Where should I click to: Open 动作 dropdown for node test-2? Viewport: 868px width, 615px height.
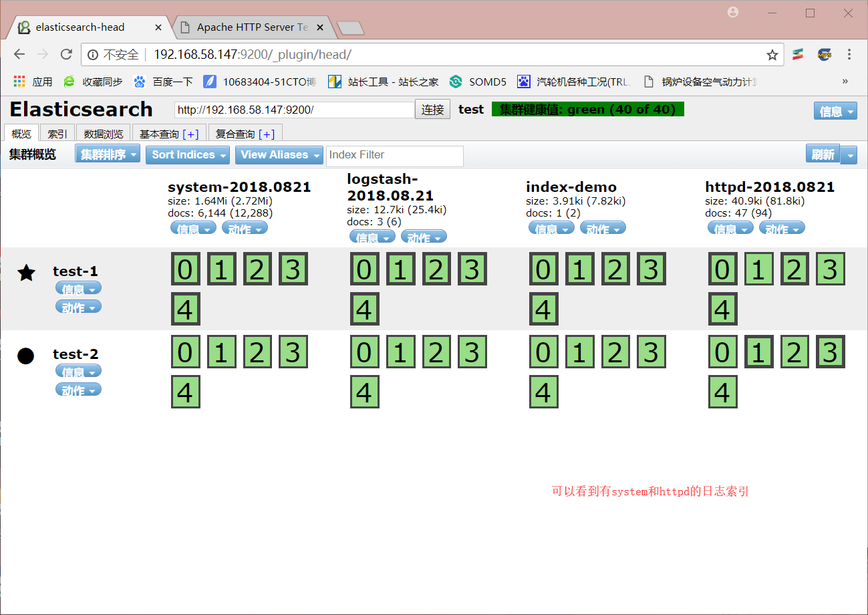78,390
